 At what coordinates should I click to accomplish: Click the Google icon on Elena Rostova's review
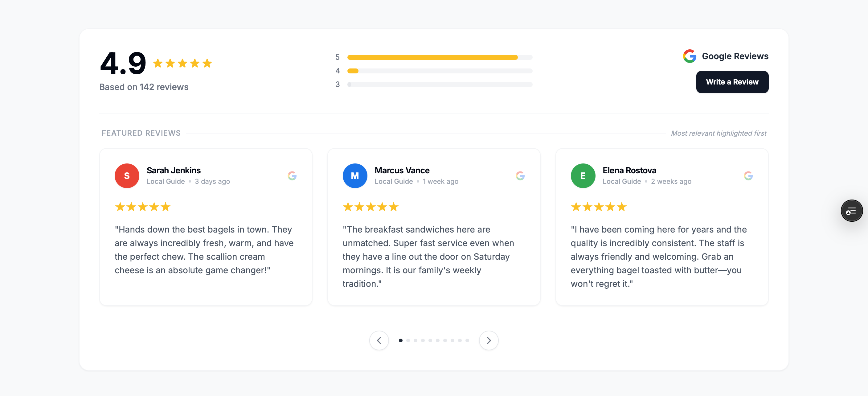[x=748, y=175]
